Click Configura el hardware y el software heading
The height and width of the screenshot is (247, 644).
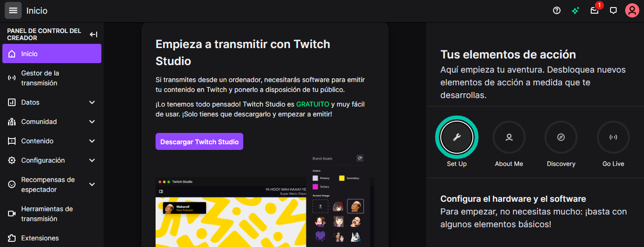tap(513, 198)
